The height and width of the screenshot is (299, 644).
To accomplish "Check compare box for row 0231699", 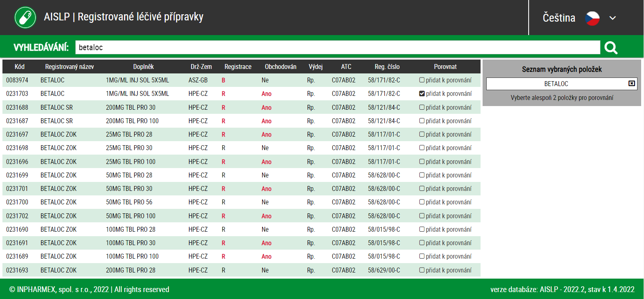I will tap(422, 175).
